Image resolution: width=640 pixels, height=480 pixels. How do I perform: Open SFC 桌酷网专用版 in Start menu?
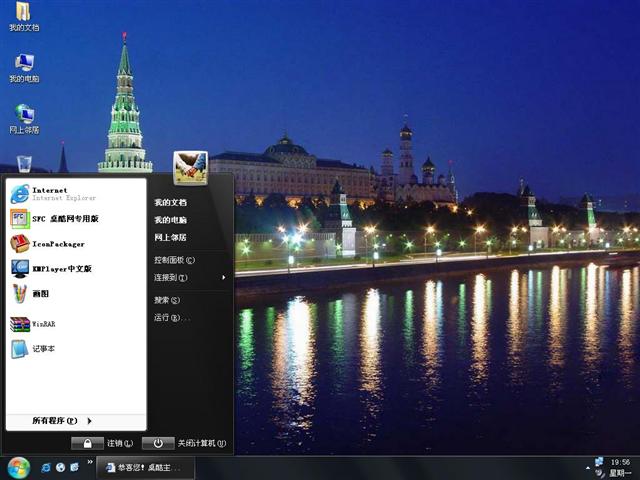[x=76, y=219]
